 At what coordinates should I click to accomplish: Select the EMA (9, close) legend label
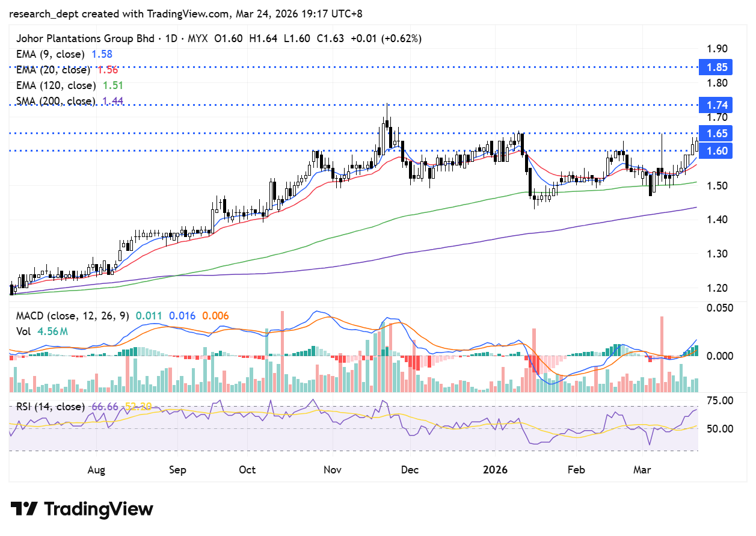tap(51, 54)
